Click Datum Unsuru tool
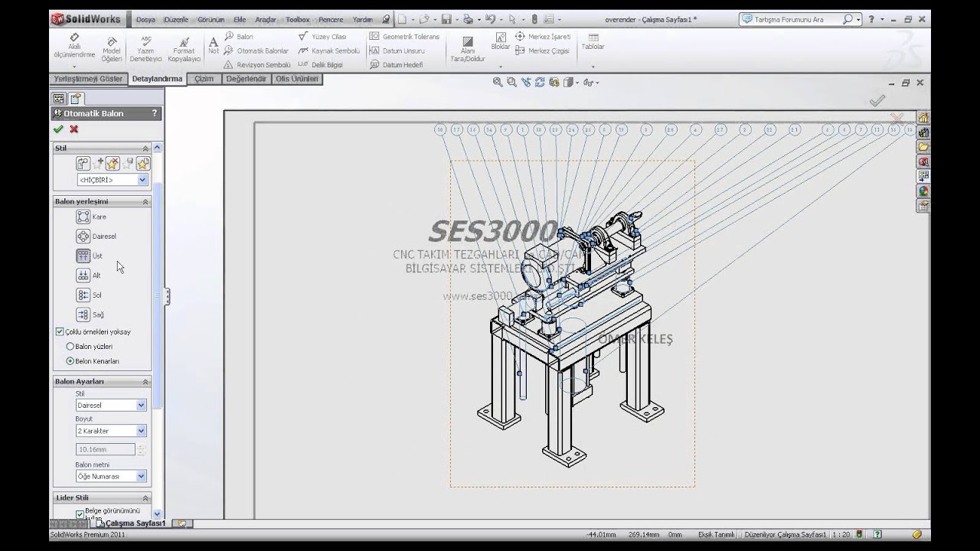 [x=397, y=51]
